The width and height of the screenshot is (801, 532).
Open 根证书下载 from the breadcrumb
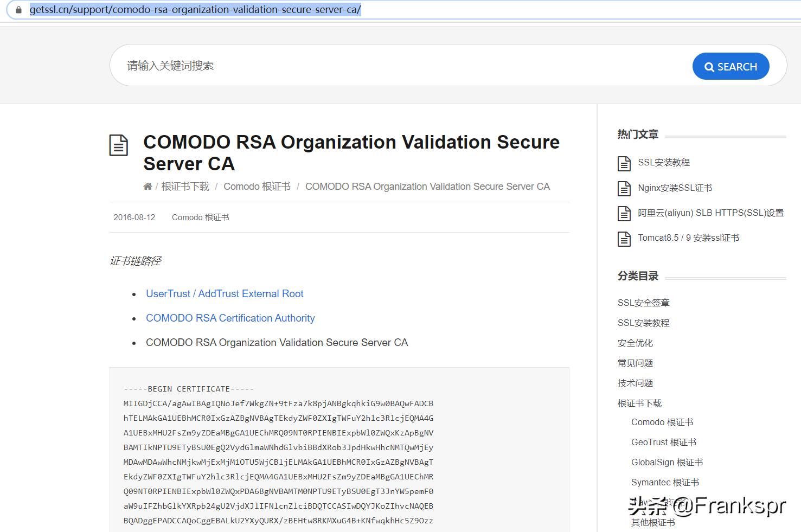(x=184, y=186)
